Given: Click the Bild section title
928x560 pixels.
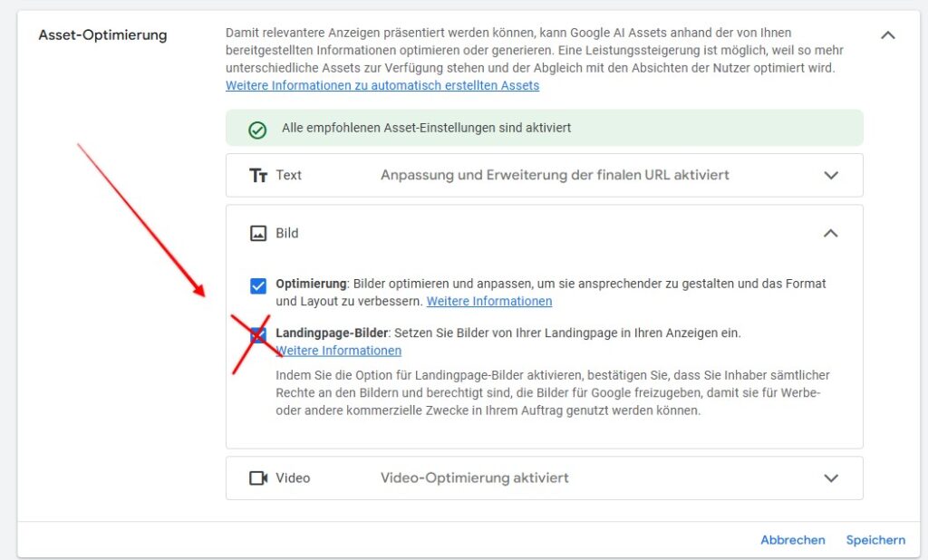Looking at the screenshot, I should pyautogui.click(x=286, y=233).
